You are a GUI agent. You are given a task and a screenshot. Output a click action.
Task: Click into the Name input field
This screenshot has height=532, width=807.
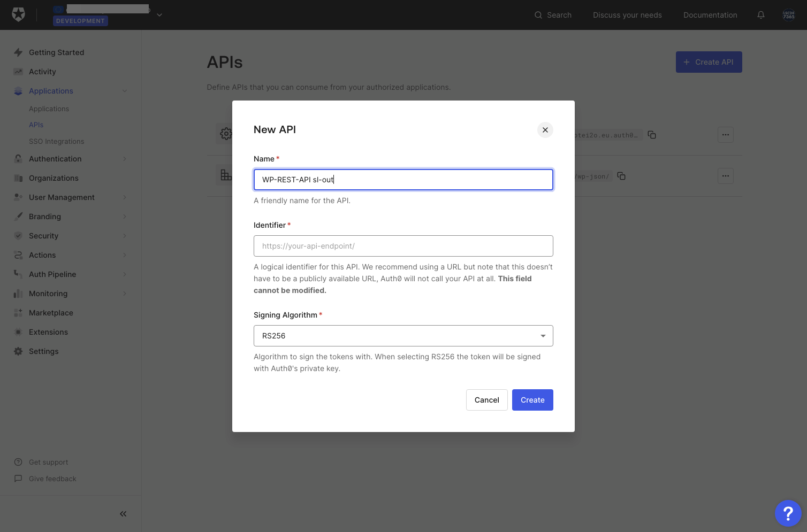[403, 180]
